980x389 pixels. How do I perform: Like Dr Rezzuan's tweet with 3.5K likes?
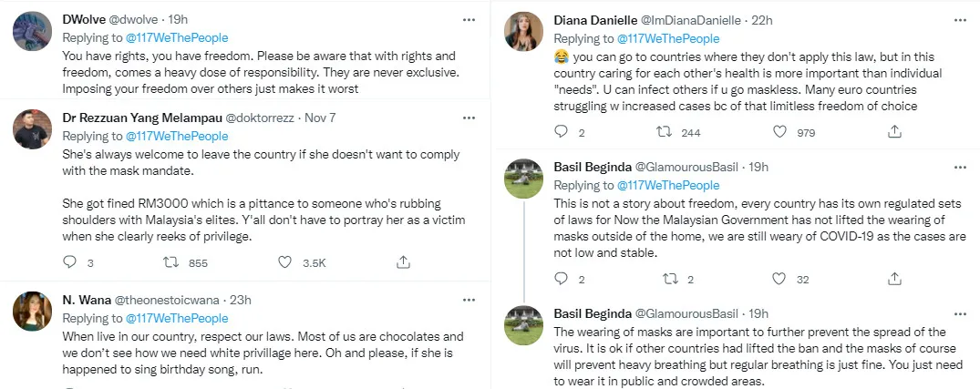pyautogui.click(x=285, y=262)
